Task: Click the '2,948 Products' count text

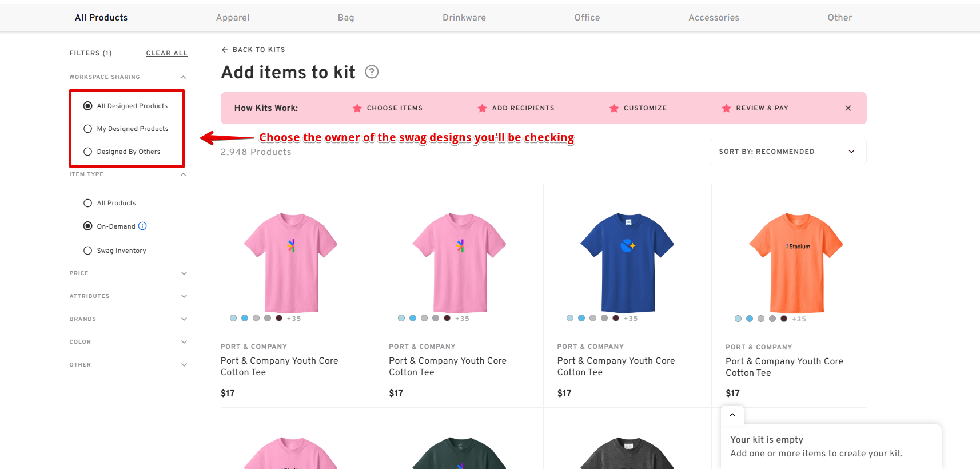Action: tap(256, 152)
